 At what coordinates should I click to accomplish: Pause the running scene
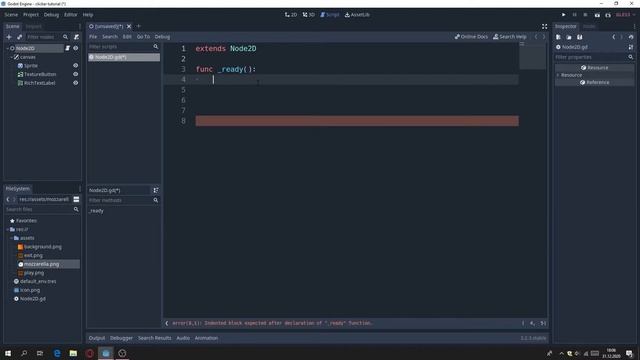click(x=574, y=15)
